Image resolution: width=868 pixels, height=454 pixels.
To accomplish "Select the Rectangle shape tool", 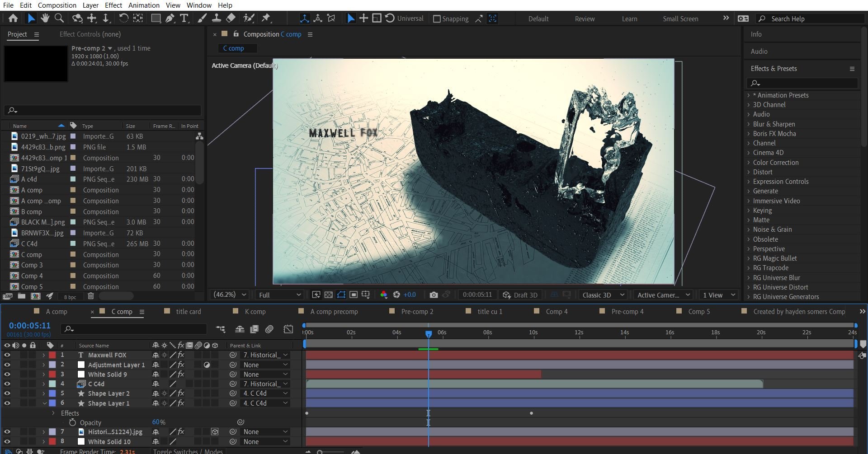I will pos(156,19).
